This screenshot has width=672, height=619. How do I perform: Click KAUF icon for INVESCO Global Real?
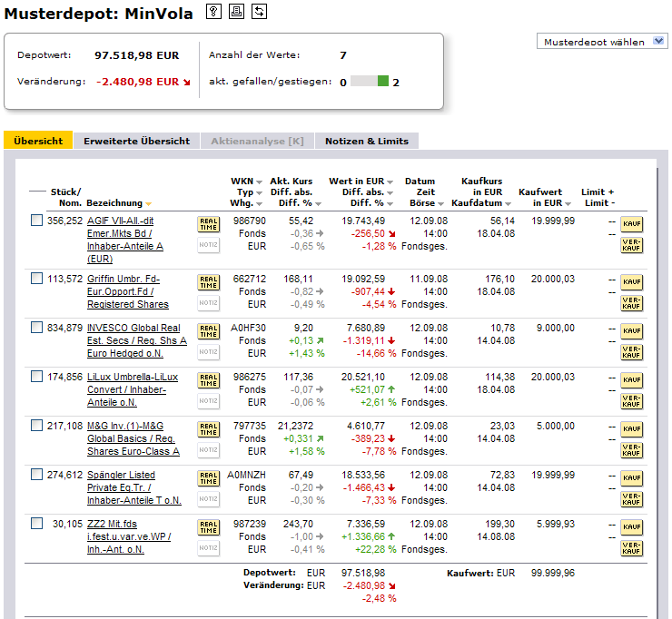click(630, 331)
